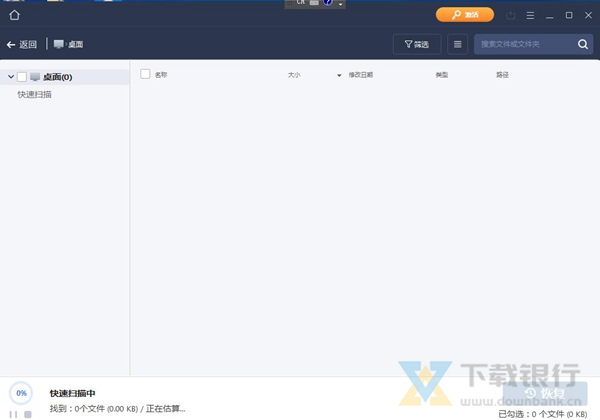Close the recovery window
The image size is (600, 420).
[x=589, y=15]
